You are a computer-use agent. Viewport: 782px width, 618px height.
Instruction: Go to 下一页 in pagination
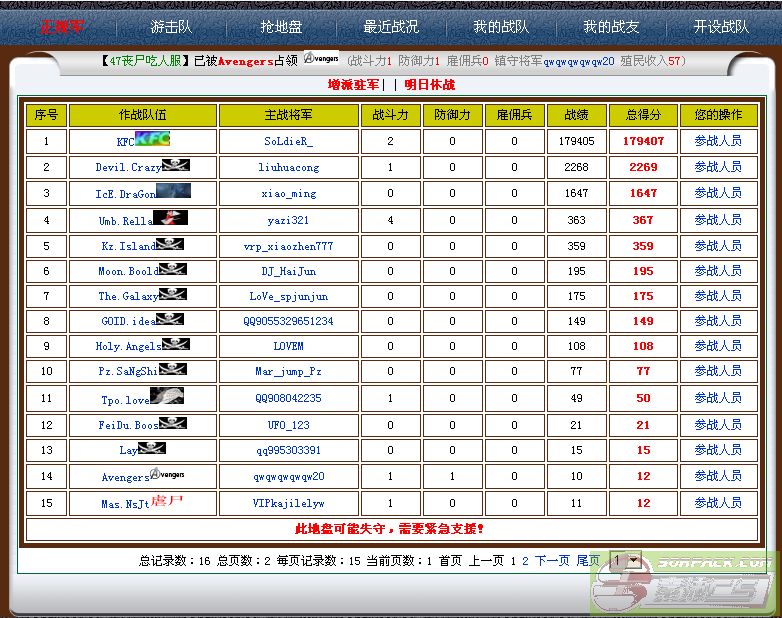(552, 561)
